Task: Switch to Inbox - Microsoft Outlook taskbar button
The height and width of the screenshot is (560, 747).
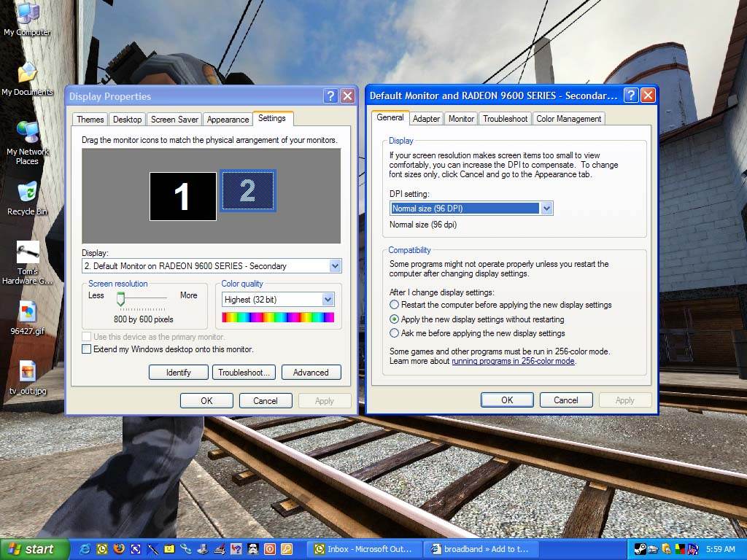Action: [x=366, y=549]
